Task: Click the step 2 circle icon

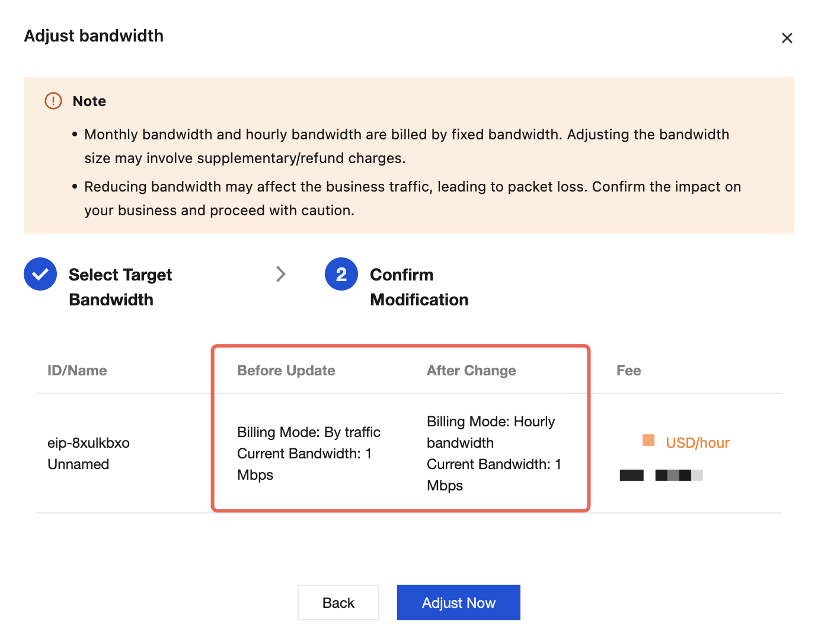Action: tap(341, 274)
